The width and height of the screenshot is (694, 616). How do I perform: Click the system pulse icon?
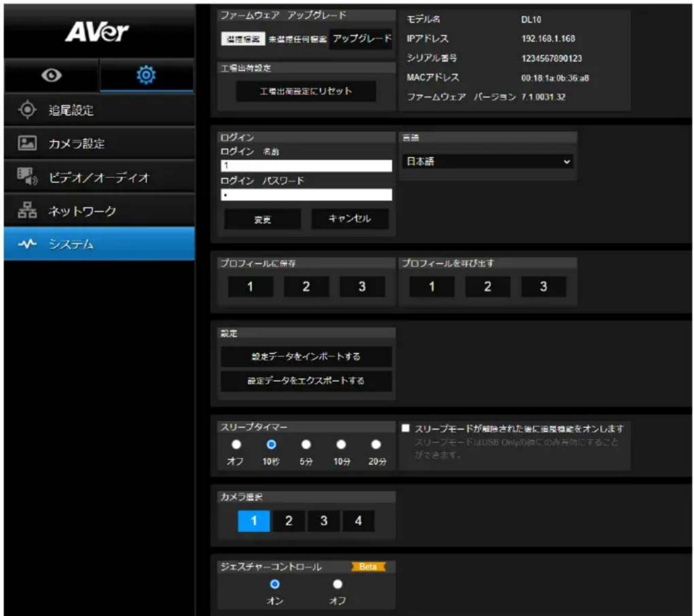pyautogui.click(x=27, y=244)
